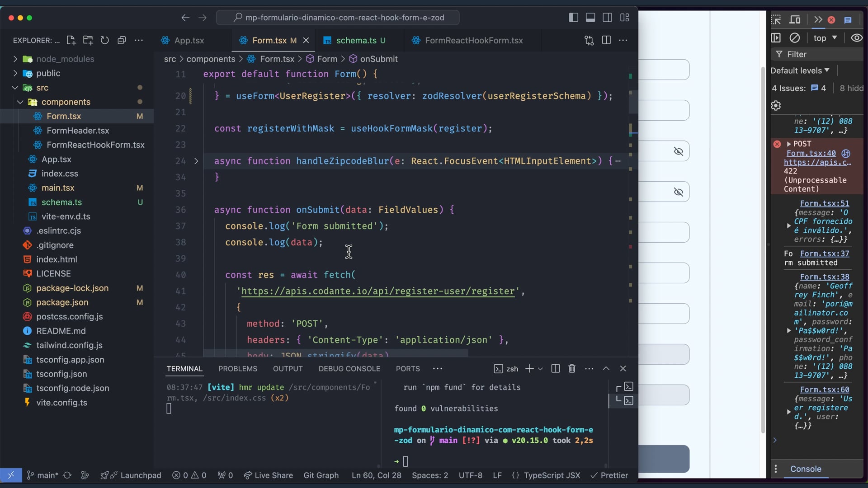Toggle the bottom panel layout button
Screen dimensions: 868x488
tap(590, 18)
